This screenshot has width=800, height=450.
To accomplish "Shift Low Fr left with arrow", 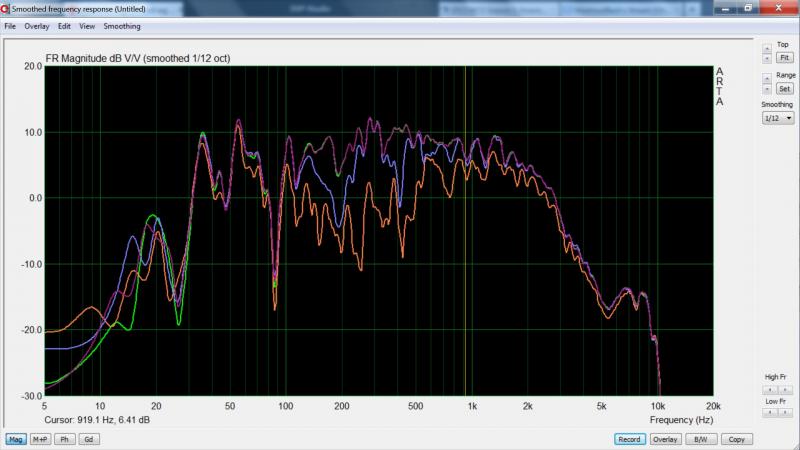I will click(769, 411).
